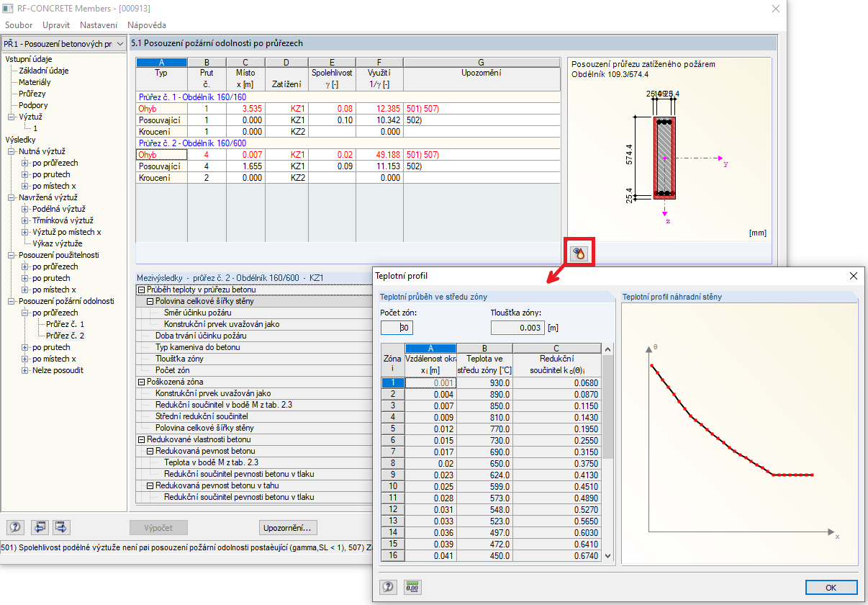This screenshot has width=868, height=605.
Task: Click 'Typ kameniva do betonu' row
Action: (x=198, y=347)
